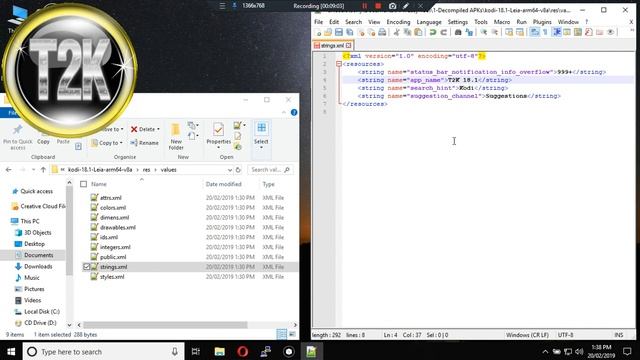Open Downloads in the Explorer sidebar
640x360 pixels.
38,267
